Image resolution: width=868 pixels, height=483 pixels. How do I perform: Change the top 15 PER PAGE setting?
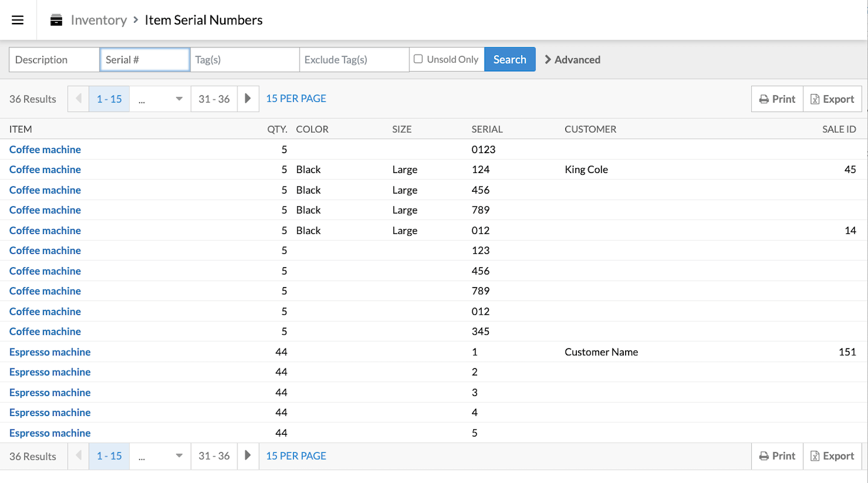[296, 98]
